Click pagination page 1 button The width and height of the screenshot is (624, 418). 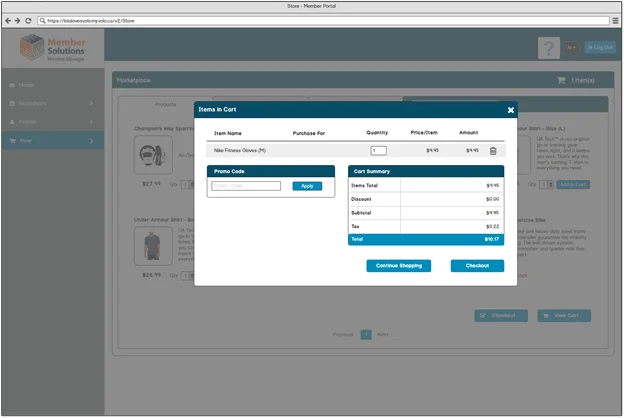tap(366, 335)
